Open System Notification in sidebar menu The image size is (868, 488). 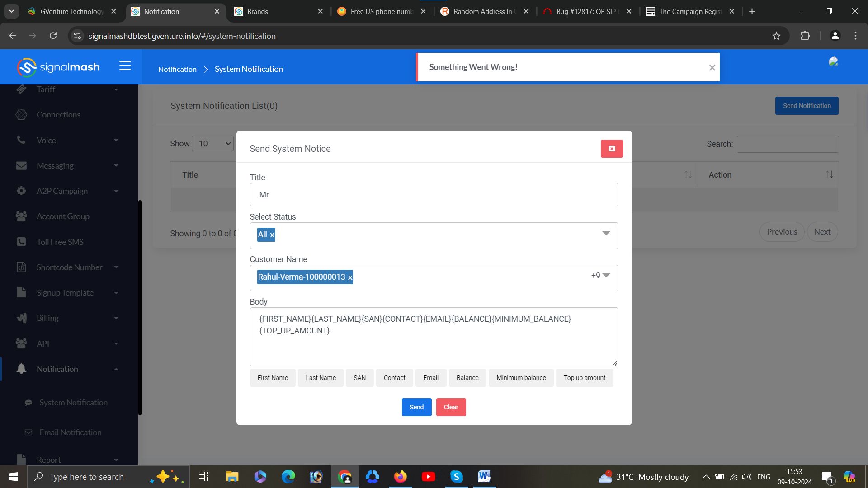tap(73, 402)
